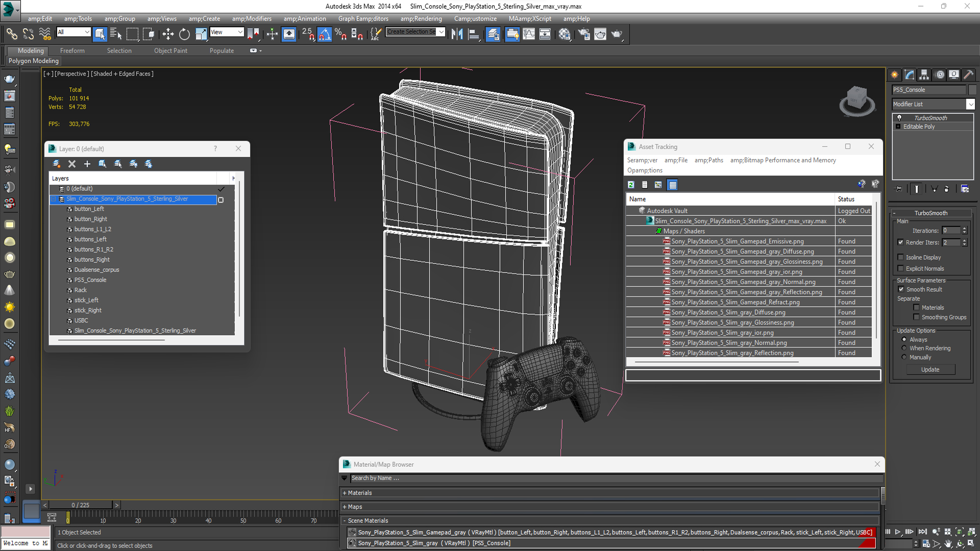Enable Explicit Normals checkbox

901,268
